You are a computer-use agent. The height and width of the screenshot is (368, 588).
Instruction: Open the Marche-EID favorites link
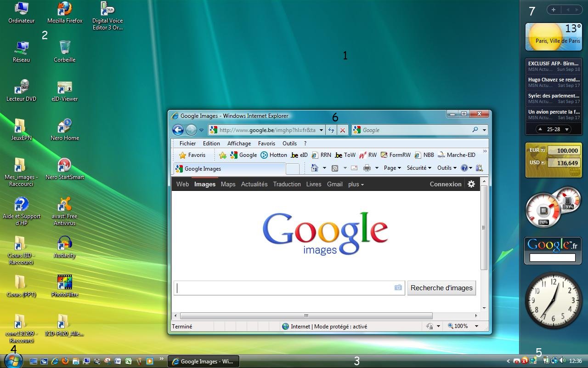(x=456, y=155)
